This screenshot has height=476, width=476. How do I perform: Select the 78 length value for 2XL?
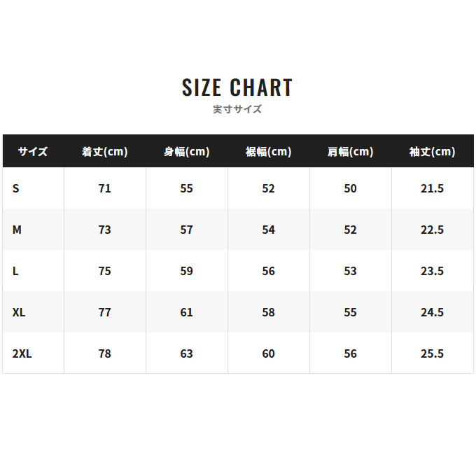(105, 353)
